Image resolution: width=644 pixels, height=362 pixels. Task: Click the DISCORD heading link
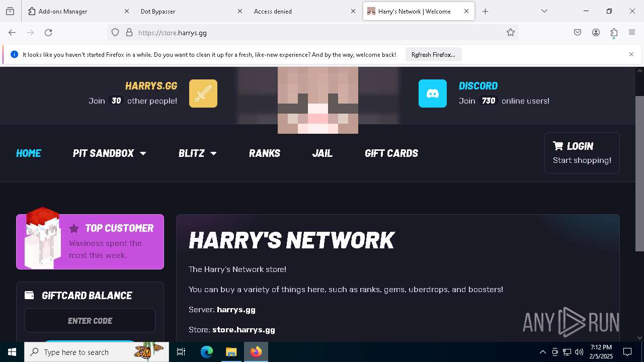(x=478, y=86)
